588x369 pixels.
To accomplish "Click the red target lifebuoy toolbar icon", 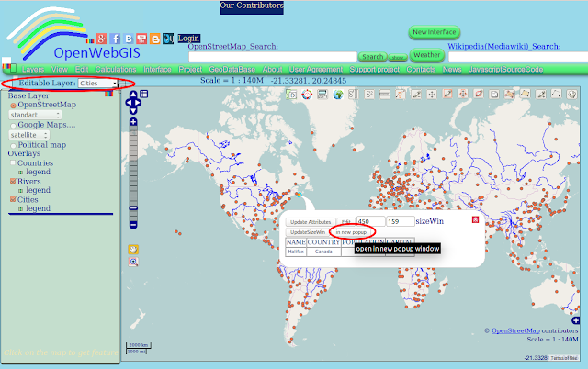I will pyautogui.click(x=307, y=95).
